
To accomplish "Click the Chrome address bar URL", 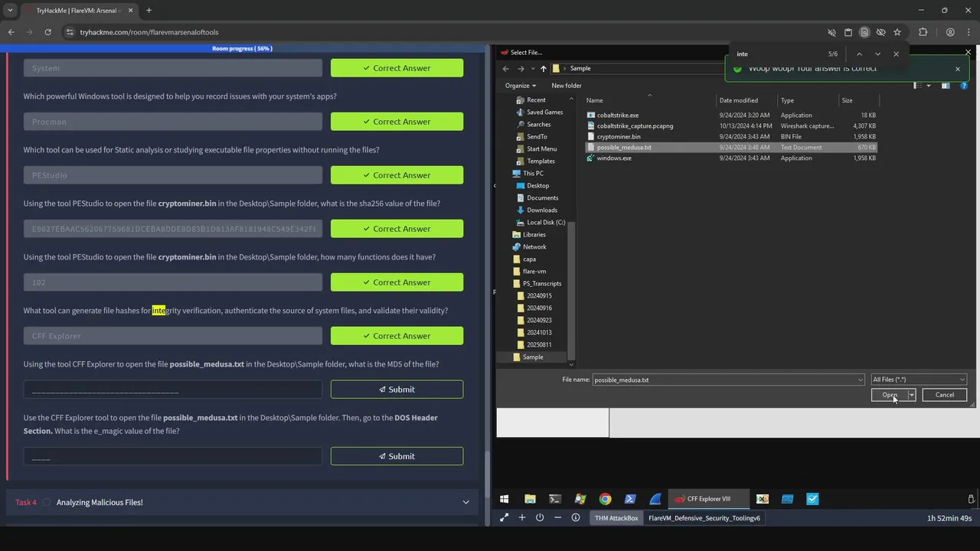I will click(x=149, y=32).
